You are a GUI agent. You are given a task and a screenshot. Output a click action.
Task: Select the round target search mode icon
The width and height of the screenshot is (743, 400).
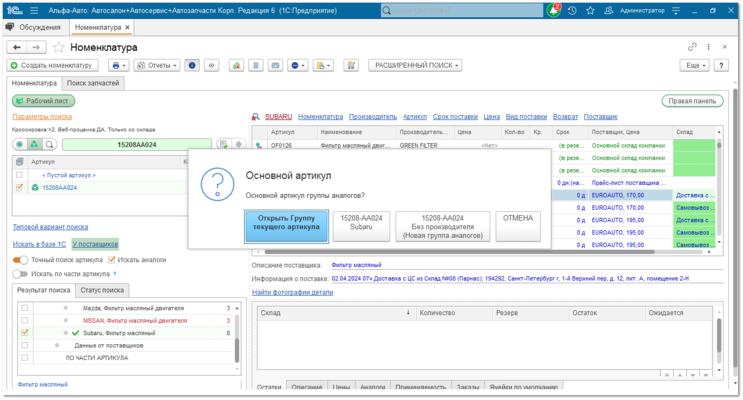pyautogui.click(x=19, y=144)
